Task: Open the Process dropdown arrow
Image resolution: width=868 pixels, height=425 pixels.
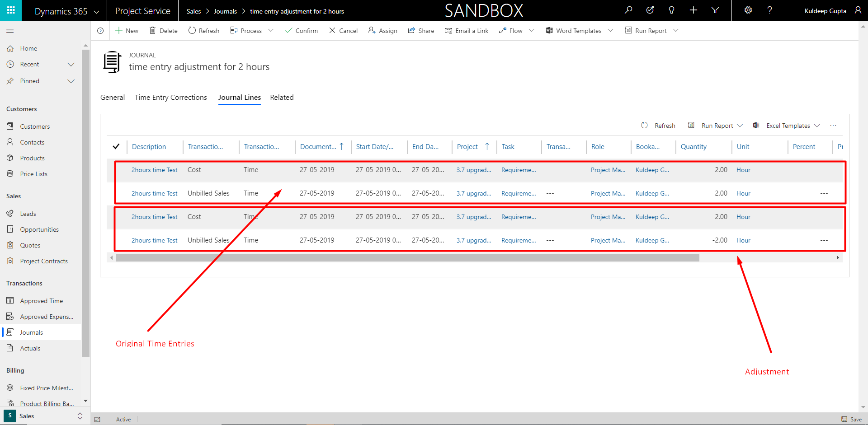Action: [x=271, y=31]
